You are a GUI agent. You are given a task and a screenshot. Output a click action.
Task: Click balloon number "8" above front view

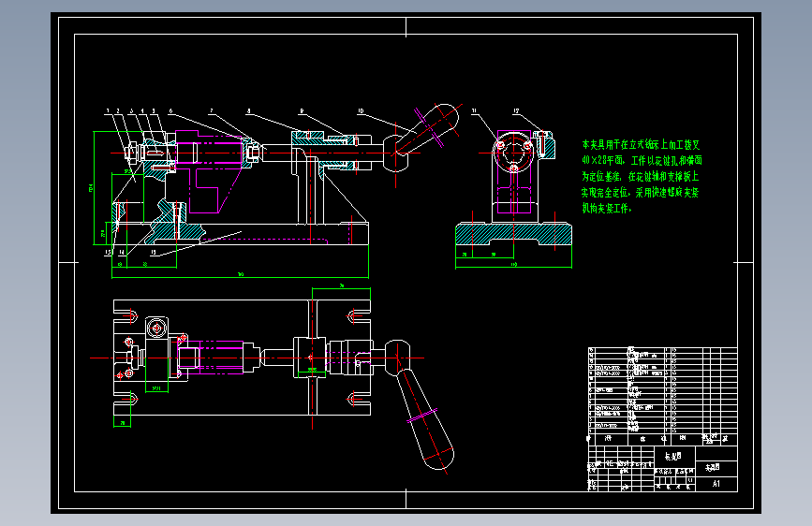click(x=248, y=110)
